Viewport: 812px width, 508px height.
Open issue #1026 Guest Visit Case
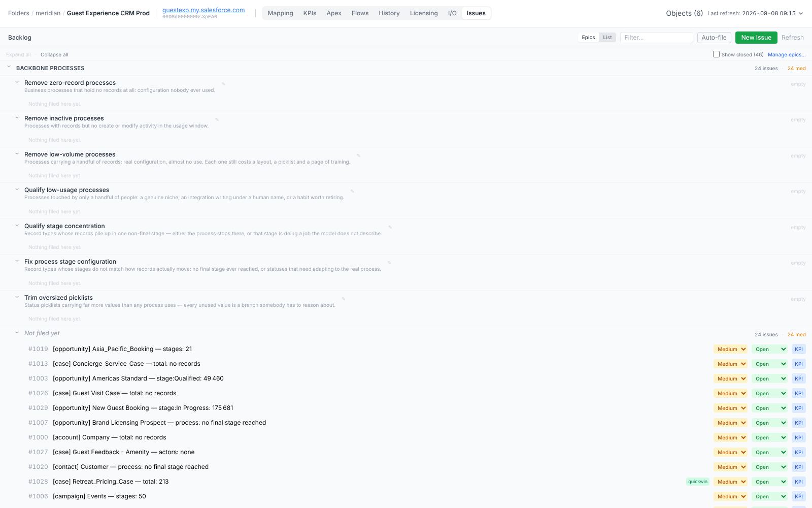(114, 393)
